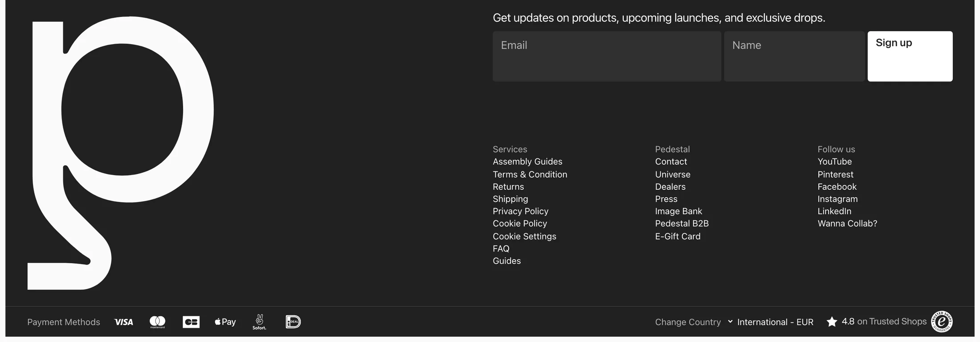The width and height of the screenshot is (980, 342).
Task: Open the Assembly Guides link
Action: [527, 162]
